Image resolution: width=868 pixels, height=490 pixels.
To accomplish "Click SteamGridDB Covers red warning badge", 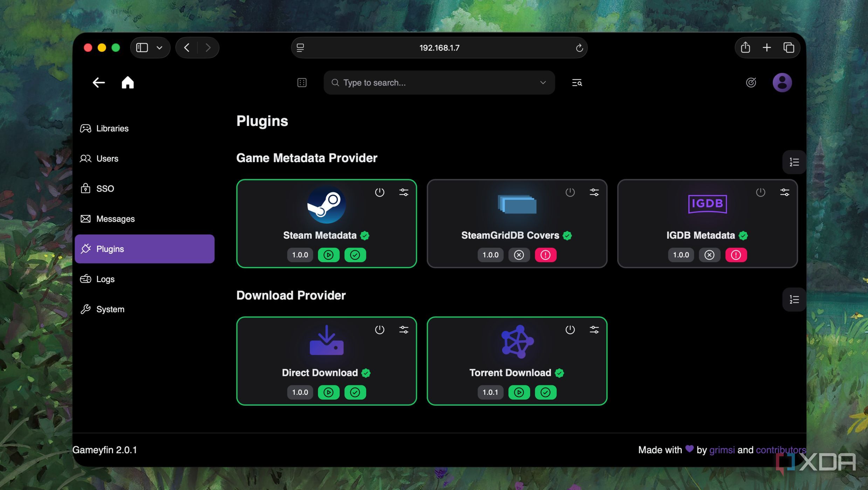I will pos(546,255).
